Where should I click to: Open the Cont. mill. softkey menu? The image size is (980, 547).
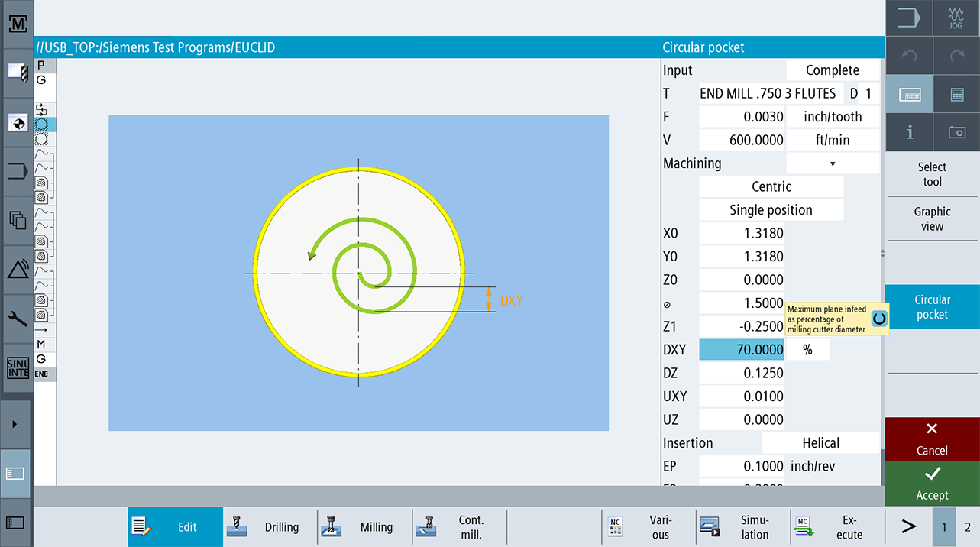tap(460, 527)
